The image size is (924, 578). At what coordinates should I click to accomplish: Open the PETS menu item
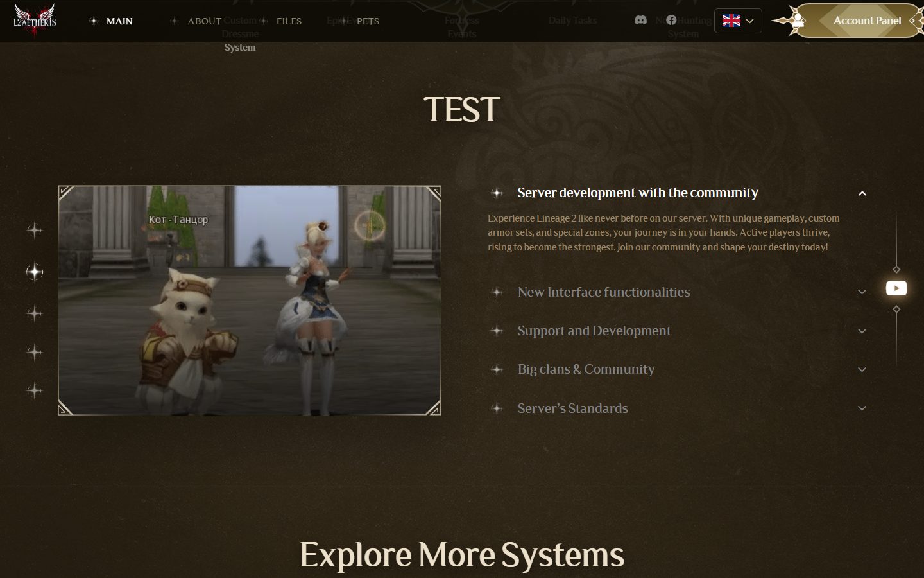tap(359, 21)
